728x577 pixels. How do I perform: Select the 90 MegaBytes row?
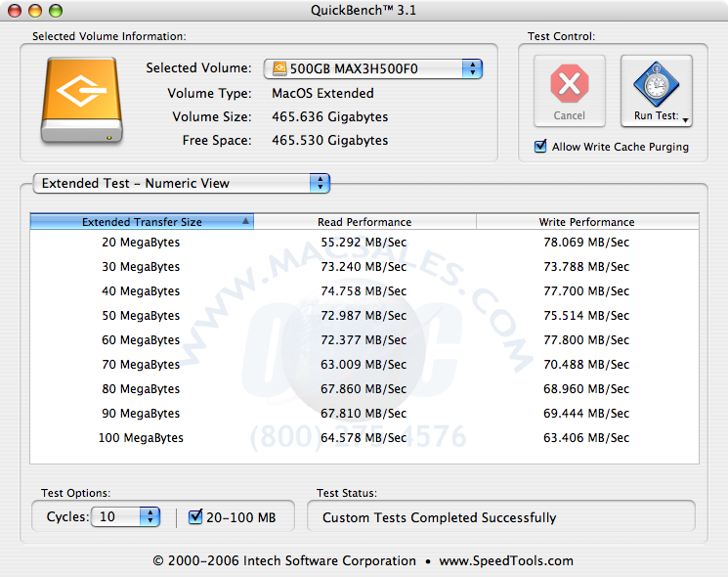(364, 414)
